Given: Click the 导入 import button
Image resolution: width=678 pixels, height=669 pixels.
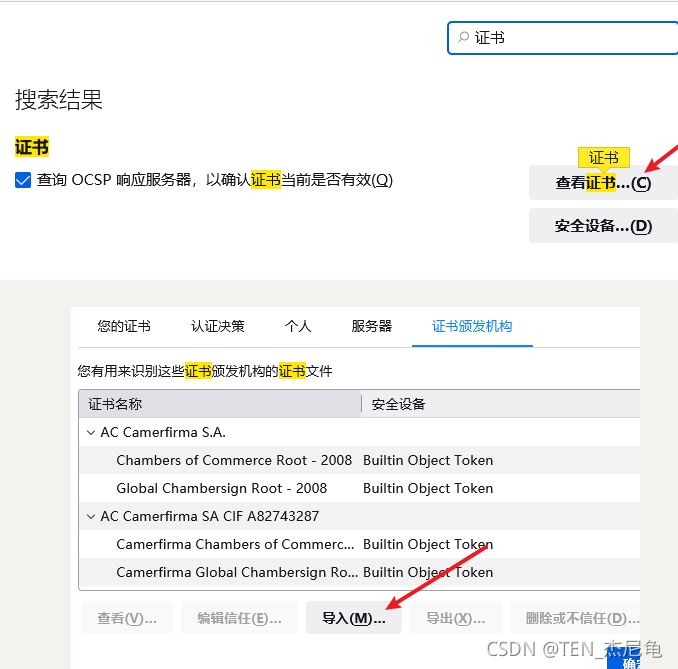Looking at the screenshot, I should click(x=353, y=618).
